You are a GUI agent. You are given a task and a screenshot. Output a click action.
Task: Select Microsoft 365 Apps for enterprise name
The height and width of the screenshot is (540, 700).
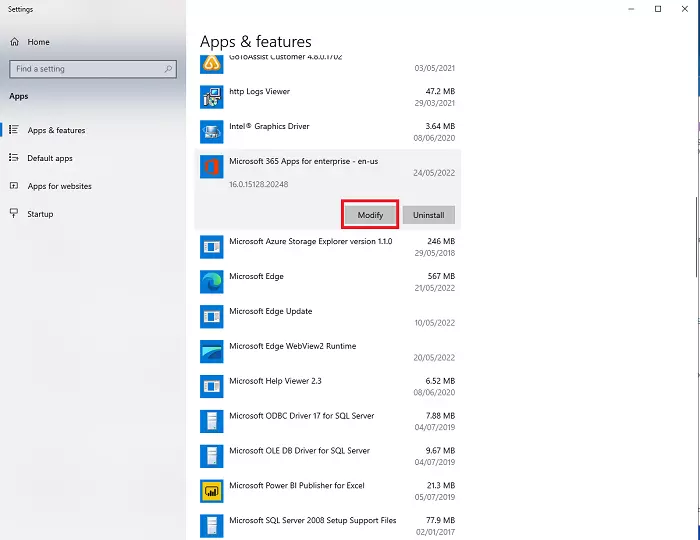[304, 161]
